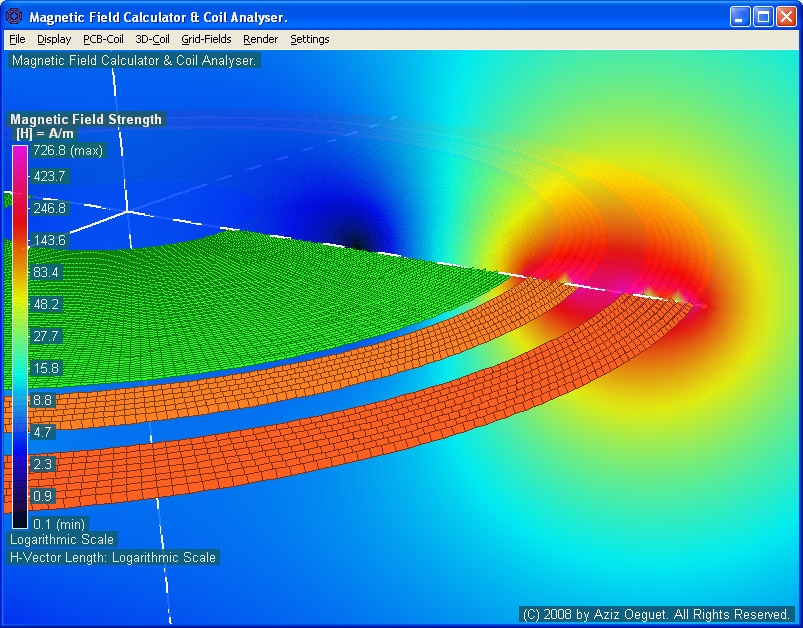Screen dimensions: 803x628
Task: Click the Magnetic Field Strength heading
Action: pos(86,119)
